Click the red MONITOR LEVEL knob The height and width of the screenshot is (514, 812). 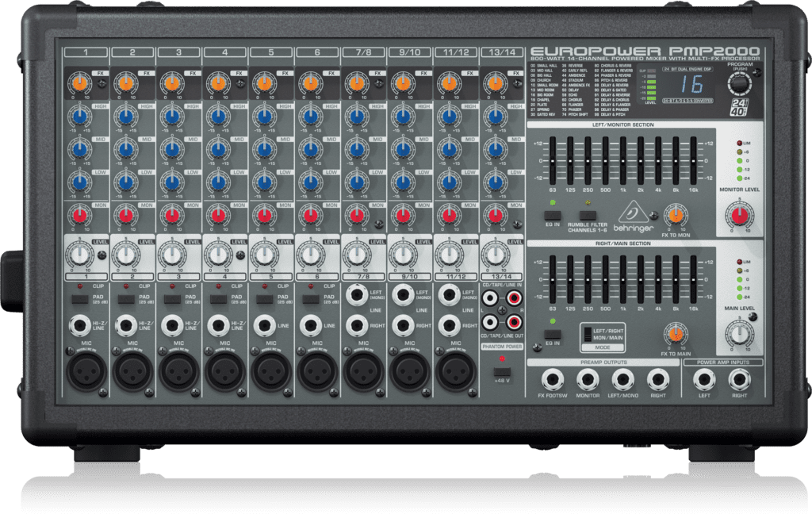[x=739, y=215]
